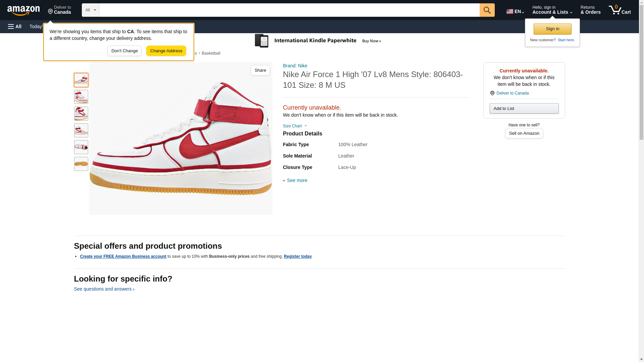This screenshot has width=644, height=362.
Task: Open the search category All dropdown
Action: point(90,10)
